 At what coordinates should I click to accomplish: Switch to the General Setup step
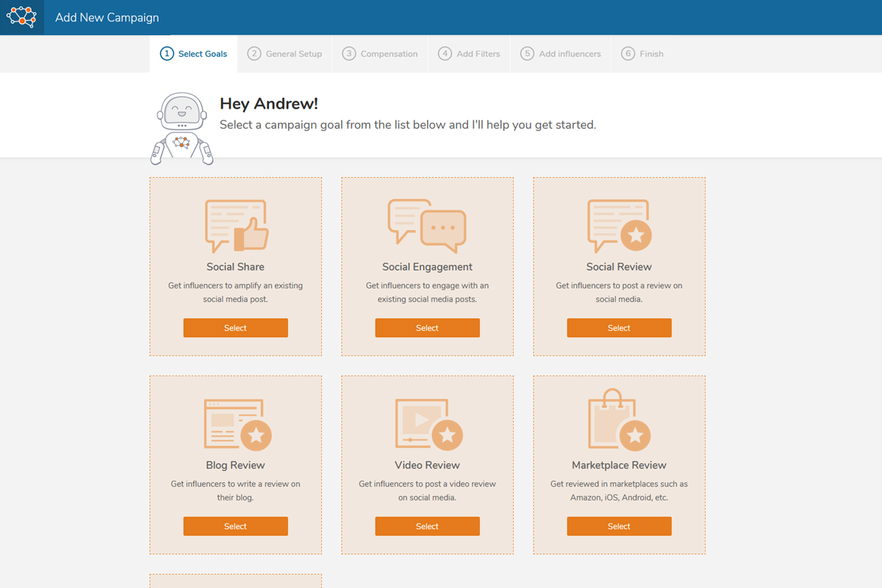click(x=284, y=54)
